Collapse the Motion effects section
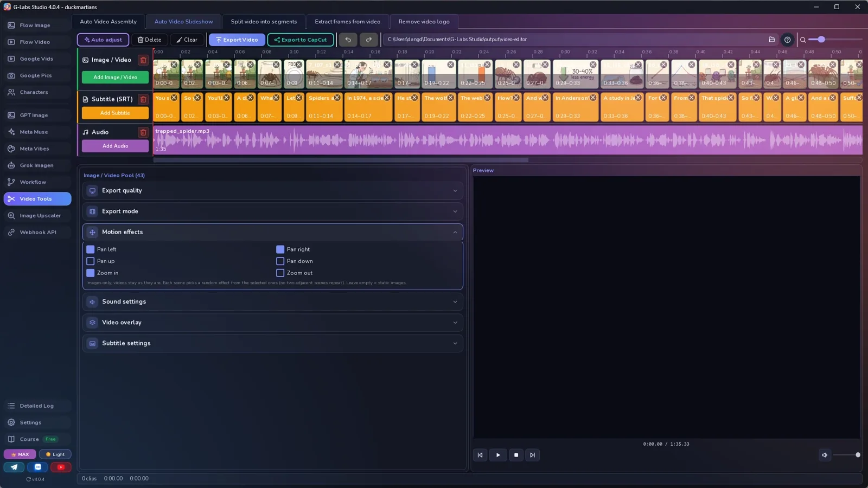868x488 pixels. [272, 232]
